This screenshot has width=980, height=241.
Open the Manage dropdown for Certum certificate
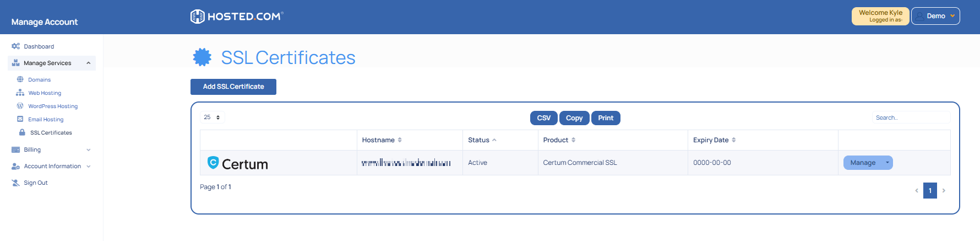[887, 163]
